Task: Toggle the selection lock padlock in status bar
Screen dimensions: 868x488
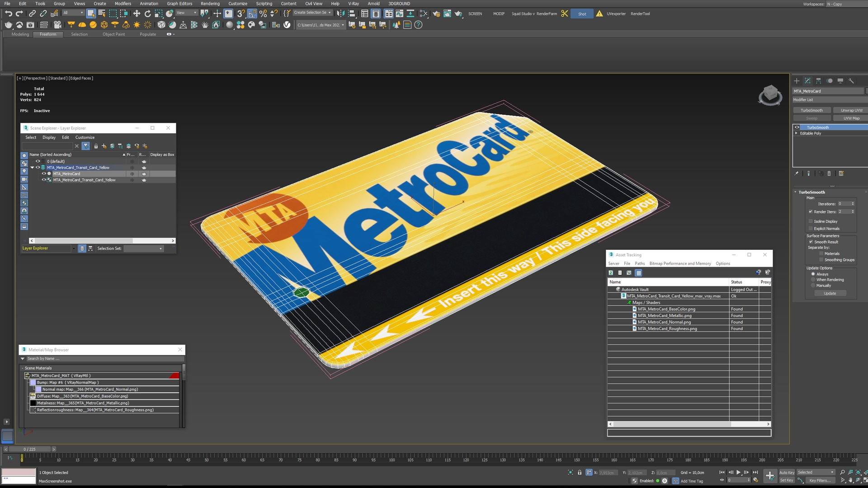Action: (580, 472)
